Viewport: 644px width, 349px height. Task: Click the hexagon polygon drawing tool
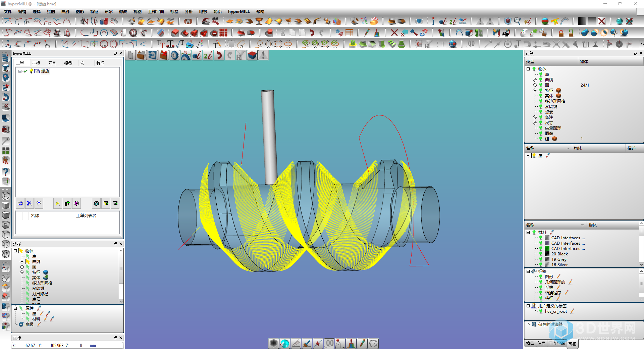pyautogui.click(x=114, y=44)
